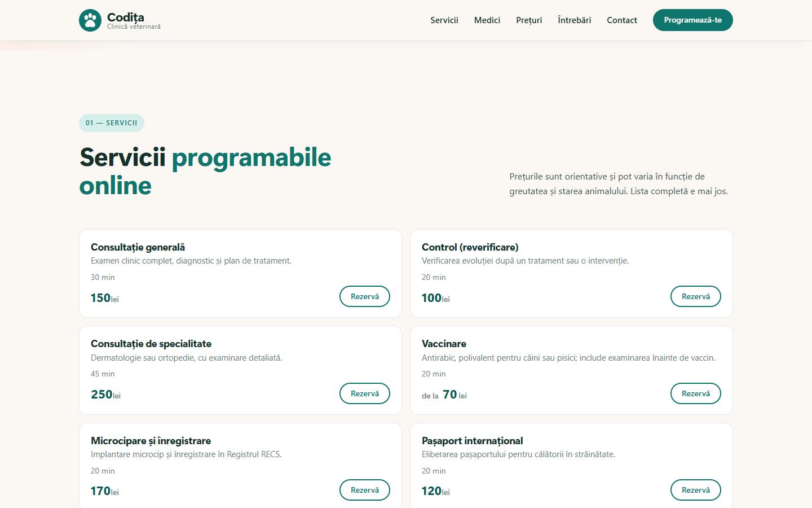
Task: Reserve the Consultație de specialitate service
Action: pyautogui.click(x=365, y=393)
